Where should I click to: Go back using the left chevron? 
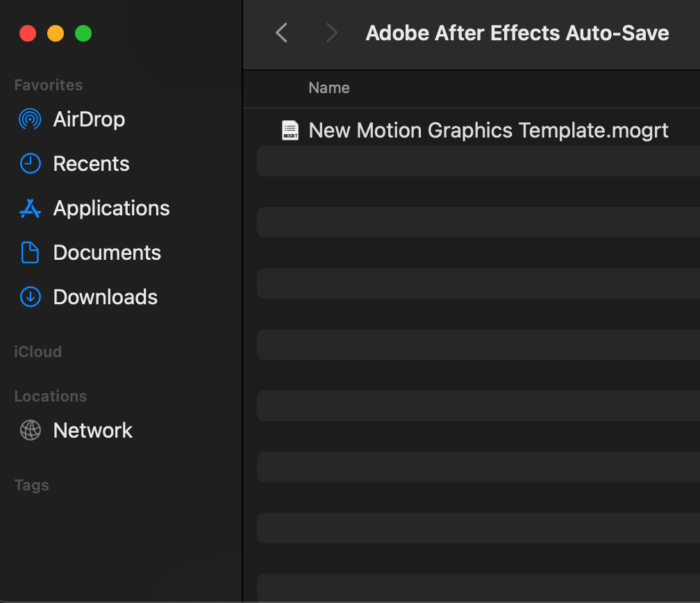[x=281, y=33]
